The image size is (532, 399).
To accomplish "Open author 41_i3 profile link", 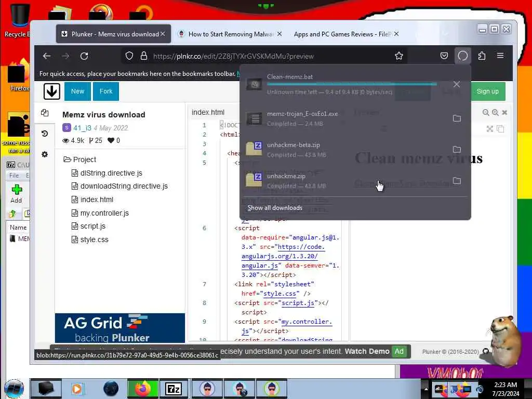I will 83,128.
